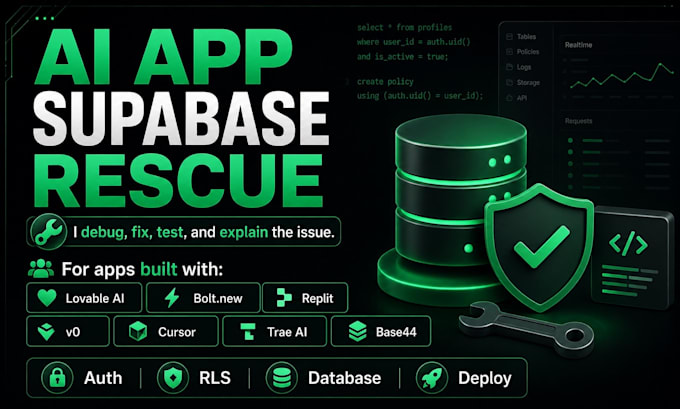Click the Base44 stacked layers icon

[x=357, y=332]
